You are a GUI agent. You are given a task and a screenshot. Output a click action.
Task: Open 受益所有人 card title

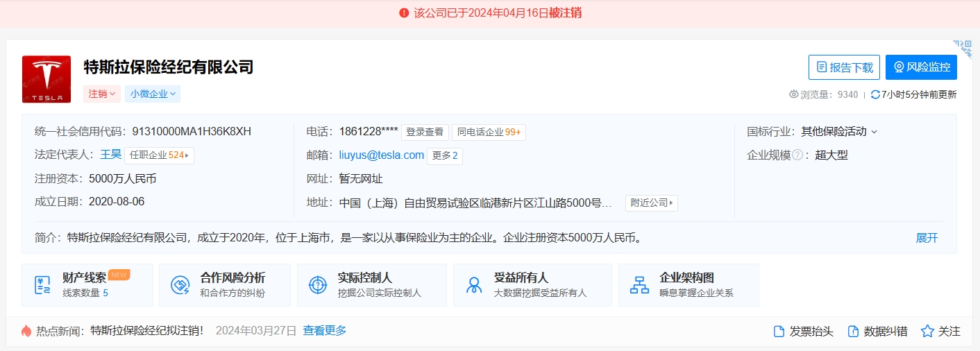pos(521,277)
